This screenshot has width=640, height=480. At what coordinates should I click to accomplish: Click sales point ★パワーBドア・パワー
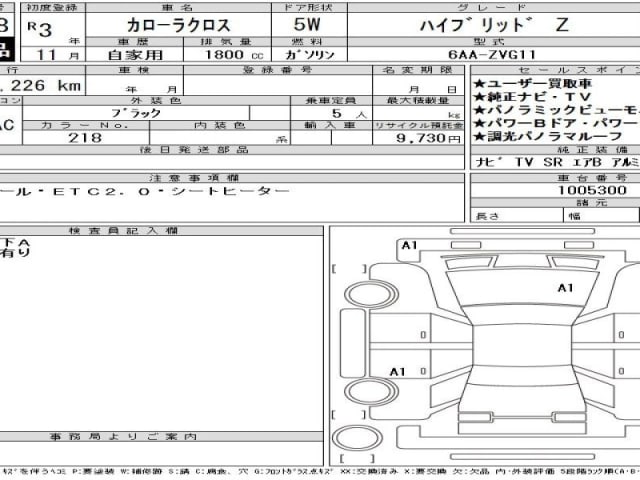pyautogui.click(x=556, y=123)
